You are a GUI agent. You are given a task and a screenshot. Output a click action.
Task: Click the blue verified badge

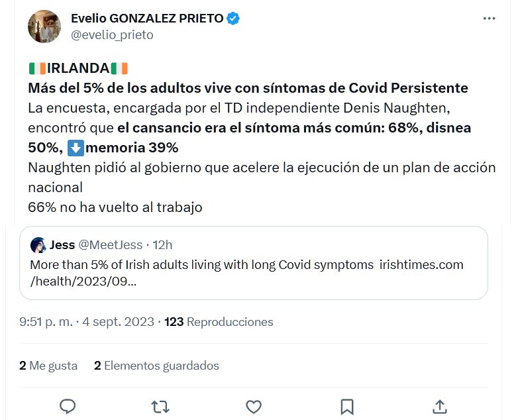click(x=234, y=19)
